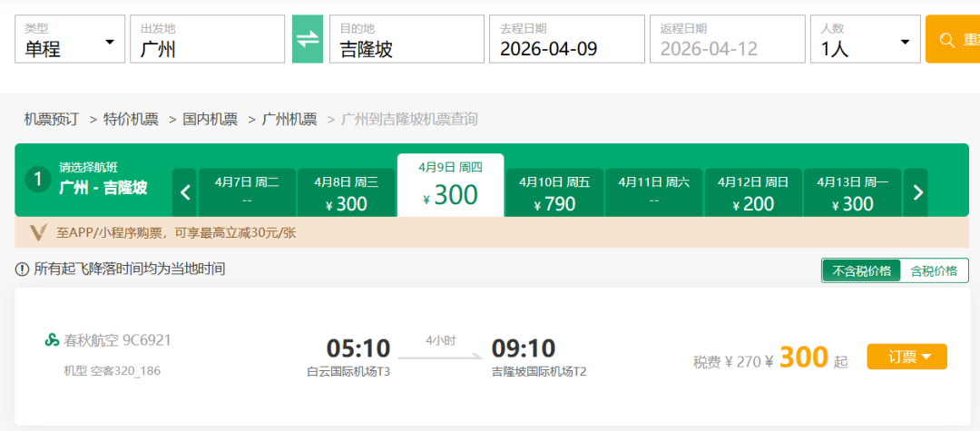Click the Spring Airlines logo icon

click(52, 339)
